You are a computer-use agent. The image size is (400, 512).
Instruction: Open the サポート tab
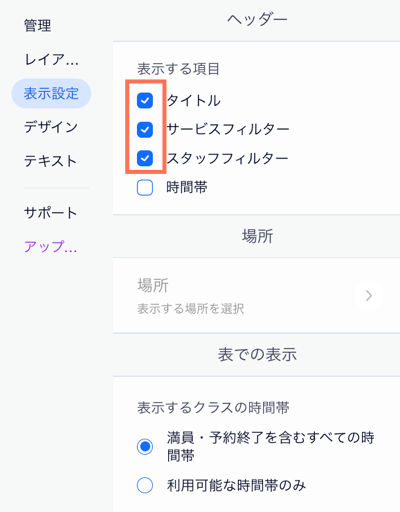coord(51,213)
